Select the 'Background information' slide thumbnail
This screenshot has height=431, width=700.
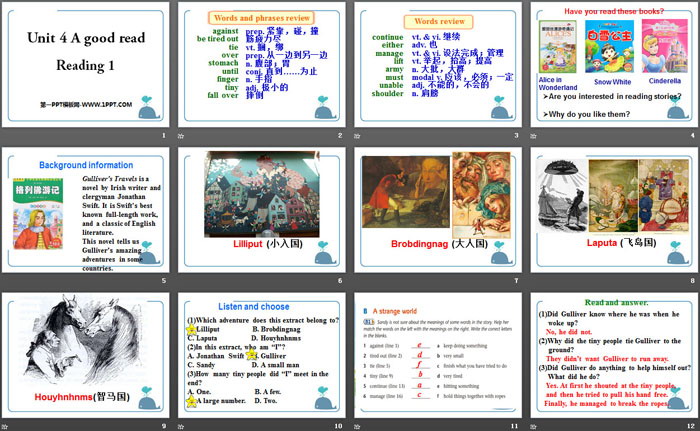click(x=86, y=210)
